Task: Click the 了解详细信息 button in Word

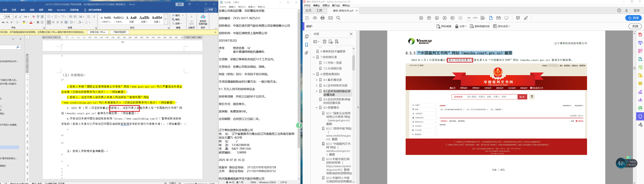Action: tap(119, 32)
